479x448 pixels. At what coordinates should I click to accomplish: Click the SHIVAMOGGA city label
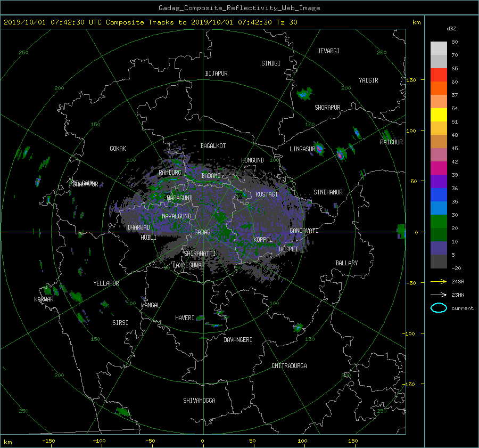(199, 401)
